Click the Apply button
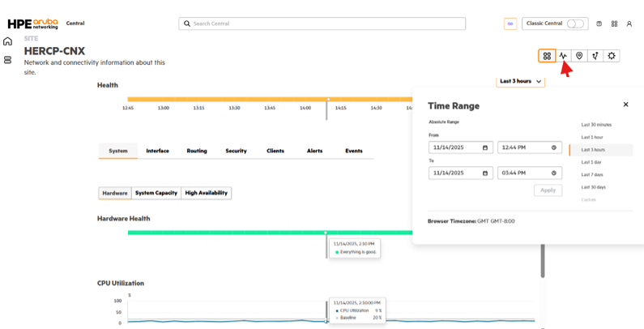The width and height of the screenshot is (644, 329). click(548, 190)
